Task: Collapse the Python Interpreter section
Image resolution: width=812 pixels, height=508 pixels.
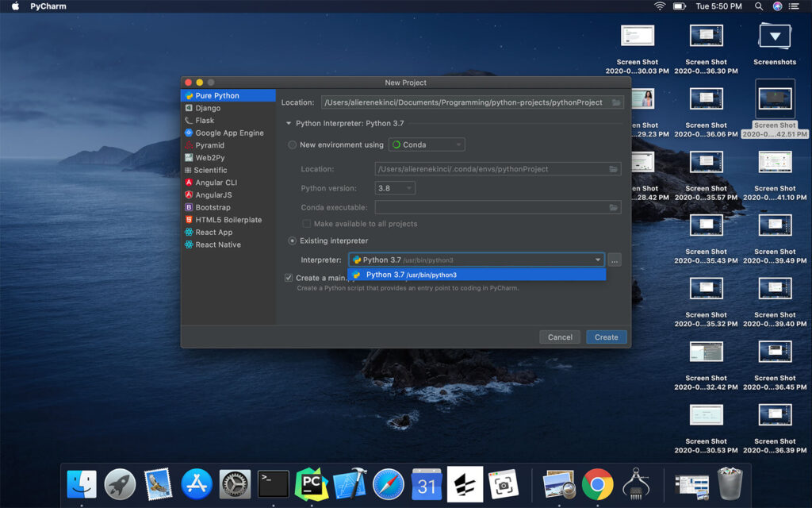Action: coord(289,123)
